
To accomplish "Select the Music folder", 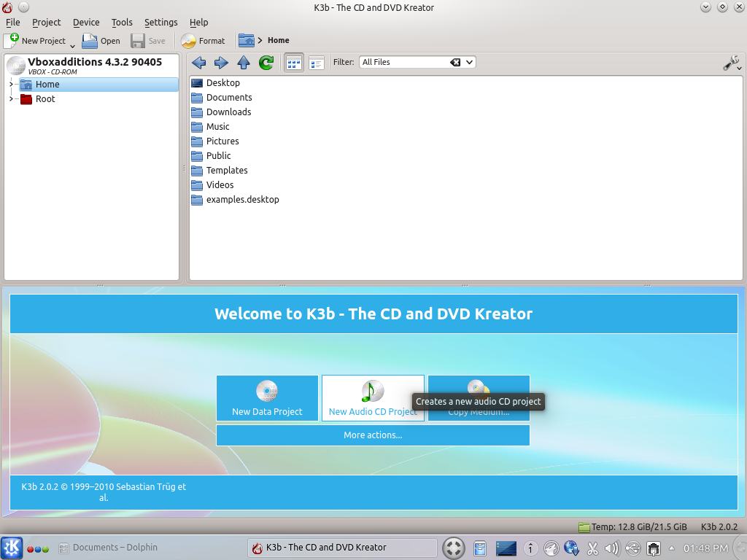I will [210, 127].
